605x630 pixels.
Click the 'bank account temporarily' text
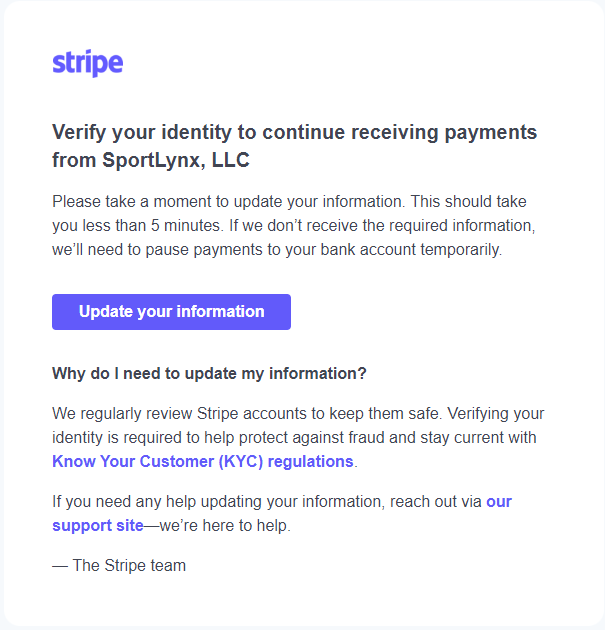(x=411, y=250)
